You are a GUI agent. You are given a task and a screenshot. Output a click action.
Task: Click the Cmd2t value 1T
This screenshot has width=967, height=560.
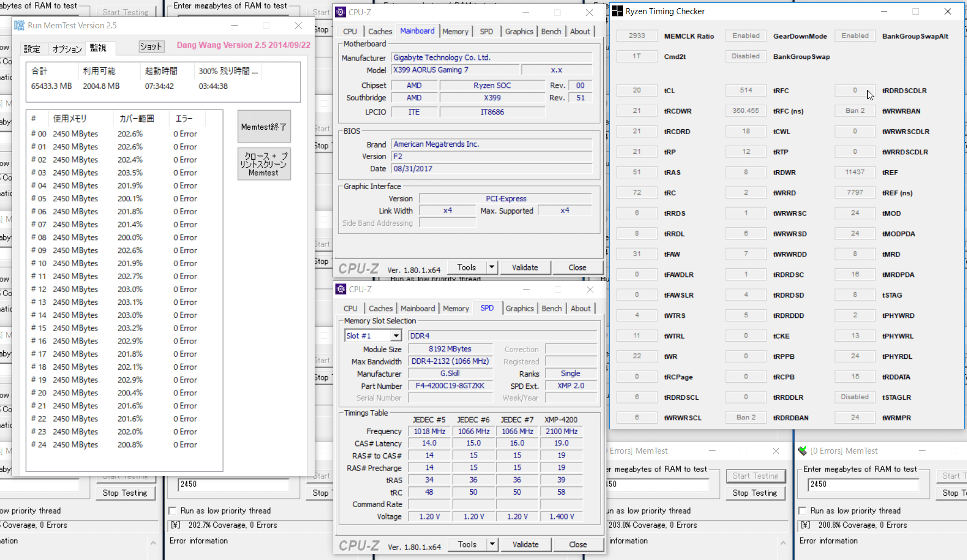636,56
